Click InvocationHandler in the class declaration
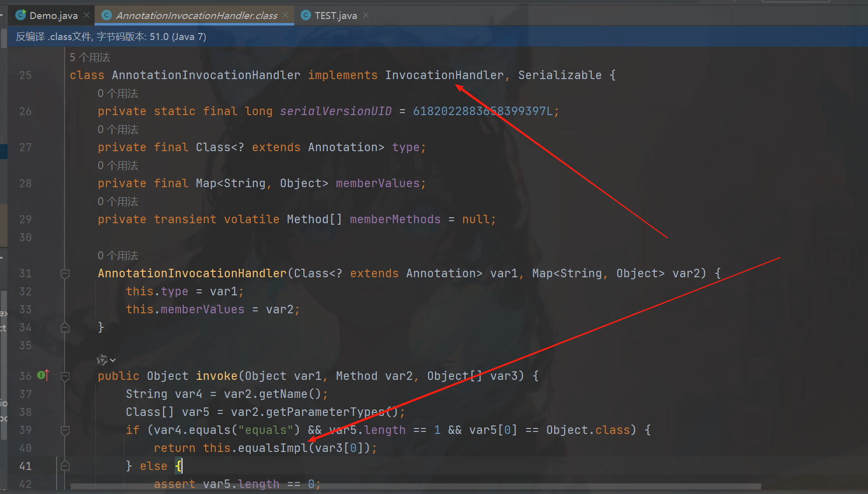 tap(445, 75)
